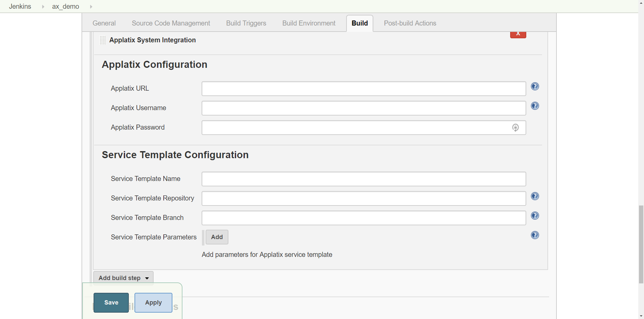This screenshot has height=319, width=644.
Task: Focus the Service Template Branch field
Action: coord(364,218)
